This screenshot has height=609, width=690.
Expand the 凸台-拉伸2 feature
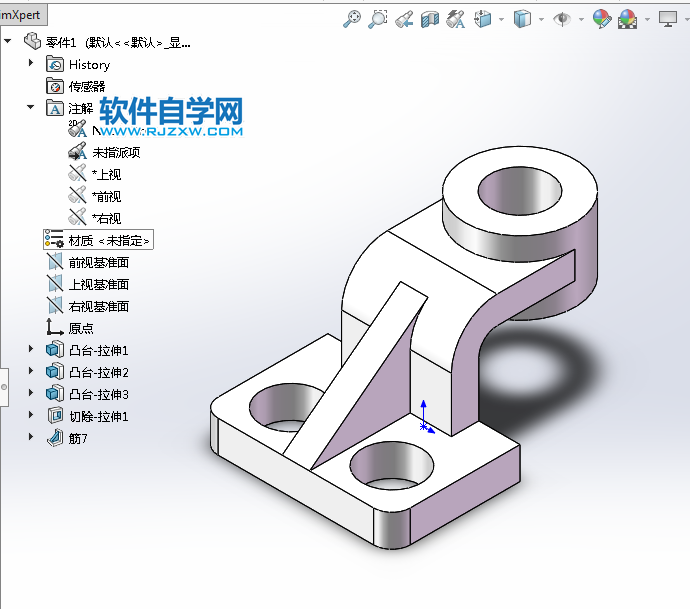(31, 371)
